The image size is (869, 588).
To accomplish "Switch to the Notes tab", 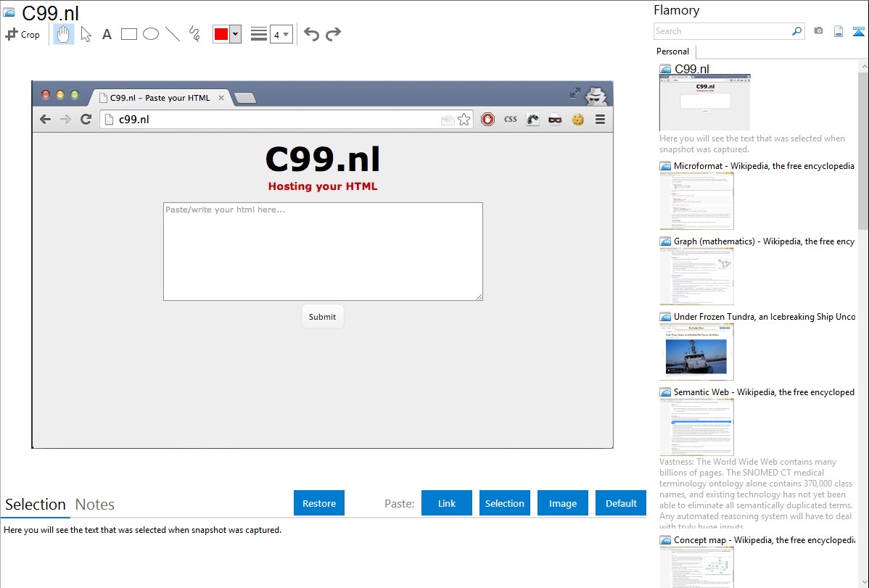I will 95,505.
